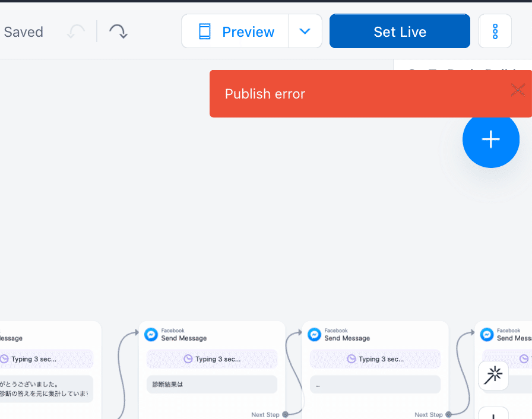Viewport: 532px width, 419px height.
Task: Click the Messenger icon on the 診断結果は node
Action: tap(151, 334)
